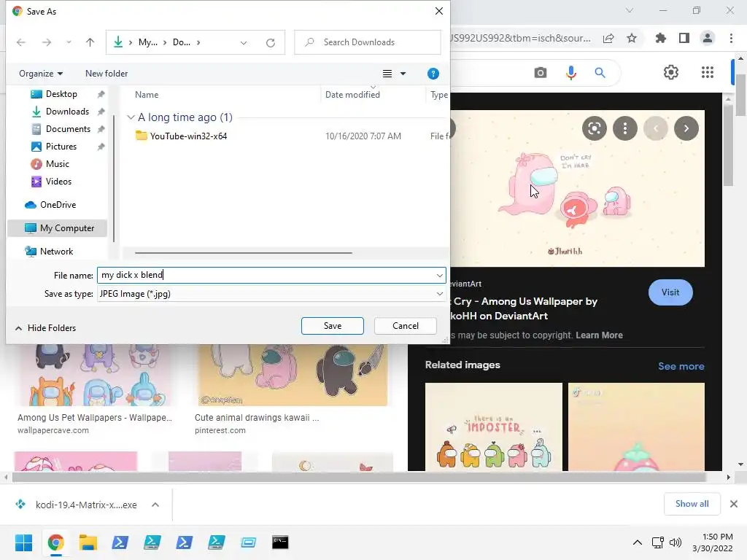
Task: Sort files by Date modified column
Action: click(352, 95)
